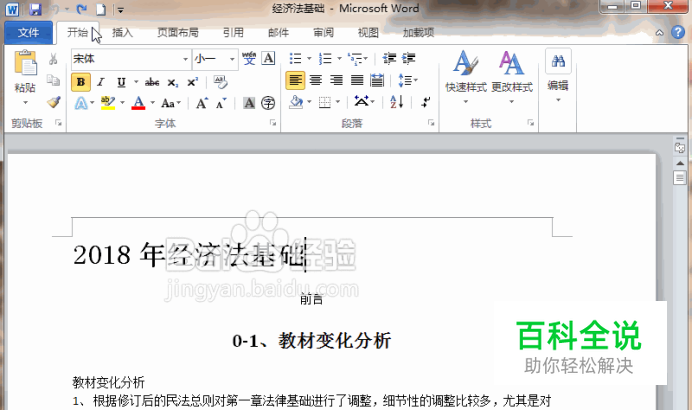Open Editing binoculars group
692x410 pixels.
(x=558, y=61)
